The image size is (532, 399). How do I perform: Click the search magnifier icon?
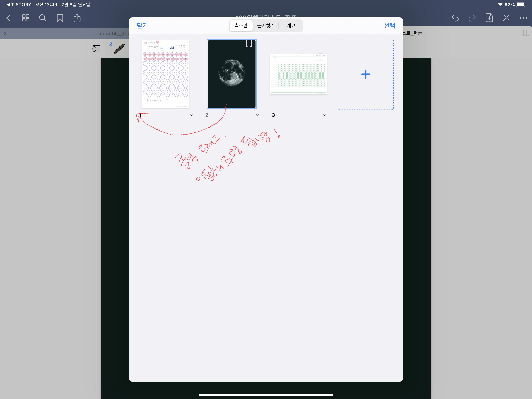(43, 18)
